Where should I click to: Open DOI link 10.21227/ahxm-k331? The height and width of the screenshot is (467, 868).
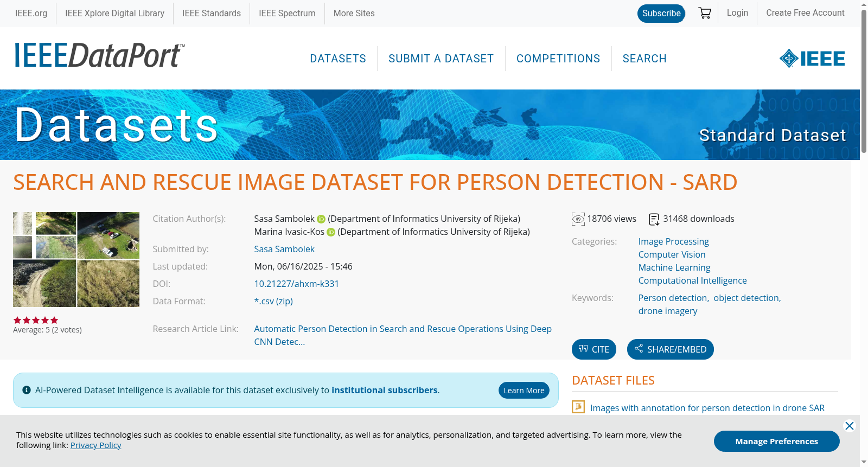coord(297,284)
